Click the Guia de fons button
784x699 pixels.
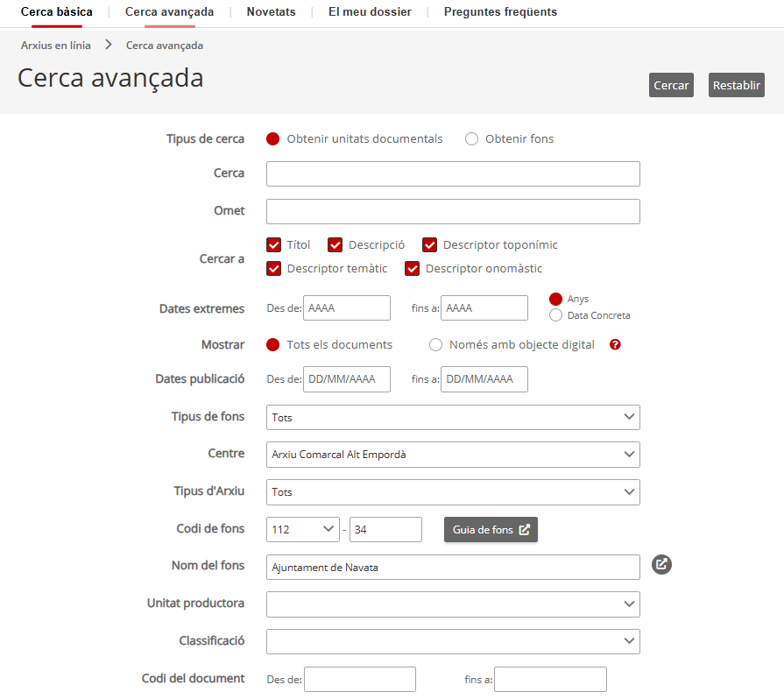click(491, 530)
